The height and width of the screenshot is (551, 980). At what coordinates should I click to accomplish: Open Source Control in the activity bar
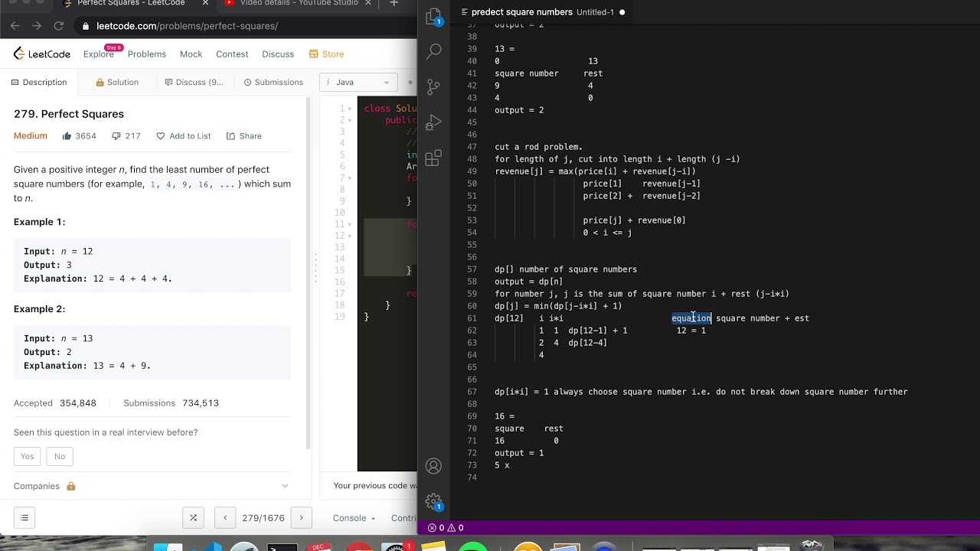(x=433, y=86)
